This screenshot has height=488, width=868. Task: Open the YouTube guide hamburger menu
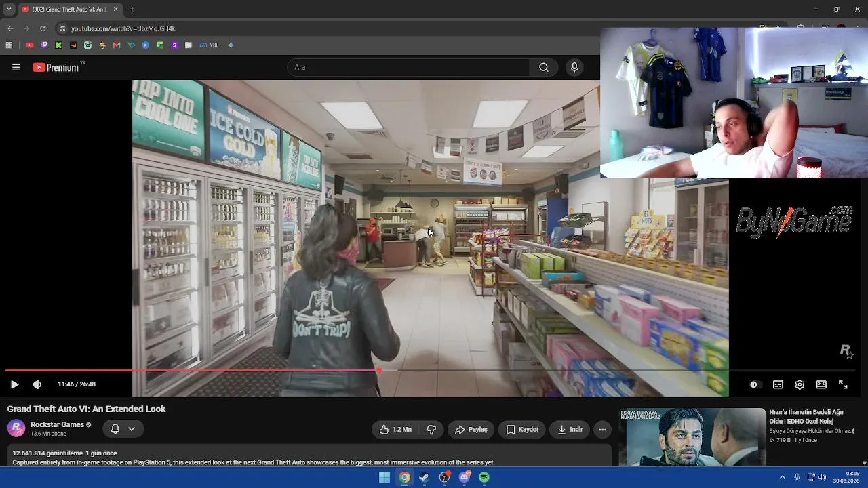coord(16,67)
